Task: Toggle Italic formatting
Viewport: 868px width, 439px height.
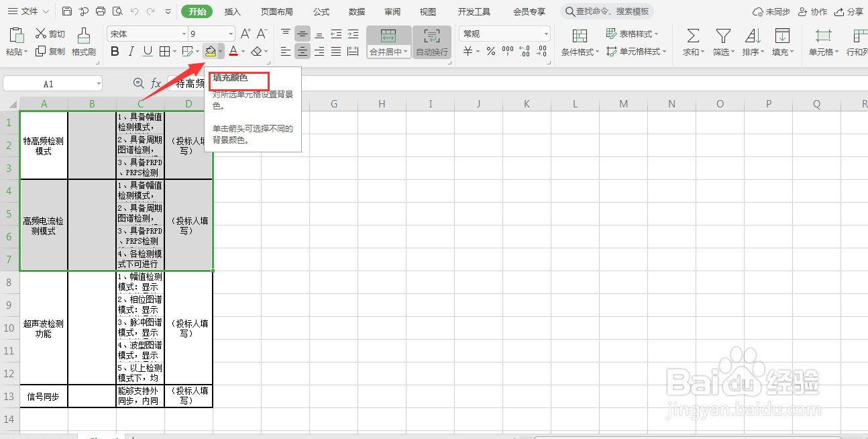Action: pos(131,51)
